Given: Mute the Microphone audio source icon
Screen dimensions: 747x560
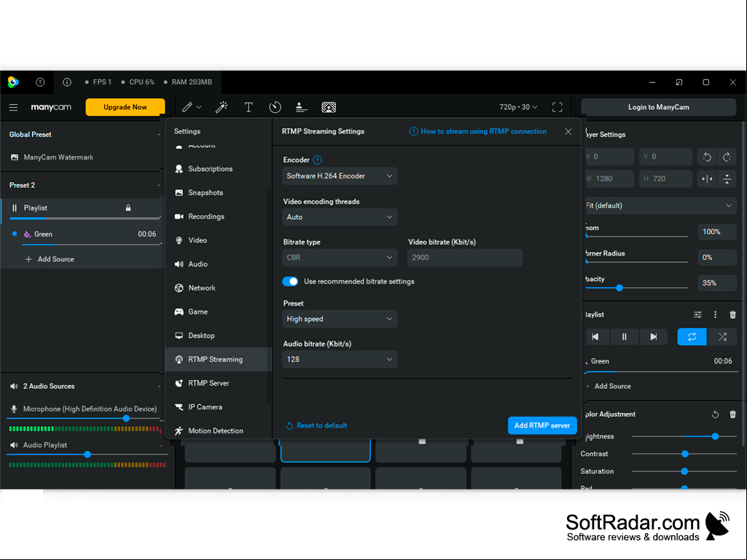Looking at the screenshot, I should [x=14, y=409].
